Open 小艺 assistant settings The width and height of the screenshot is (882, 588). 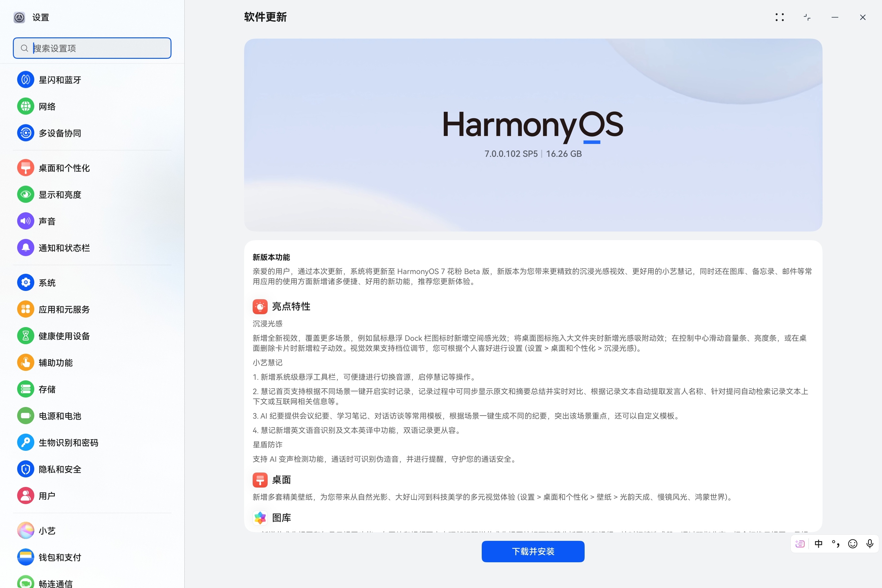[92, 531]
